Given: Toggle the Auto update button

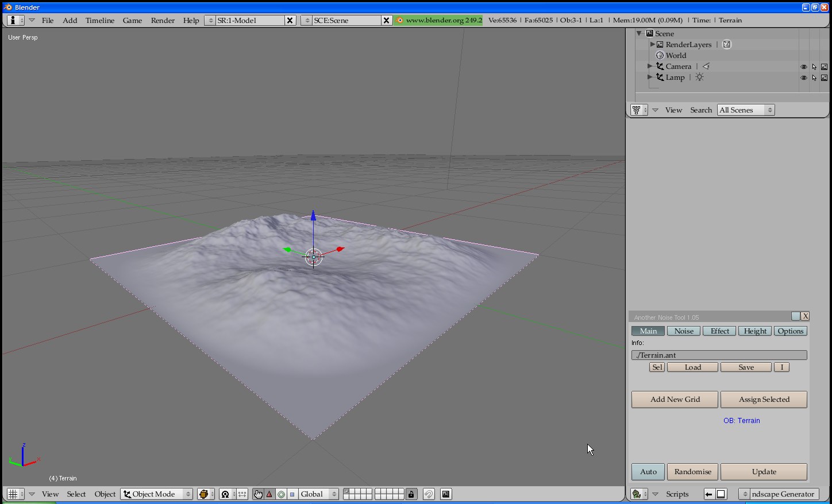Looking at the screenshot, I should tap(648, 472).
